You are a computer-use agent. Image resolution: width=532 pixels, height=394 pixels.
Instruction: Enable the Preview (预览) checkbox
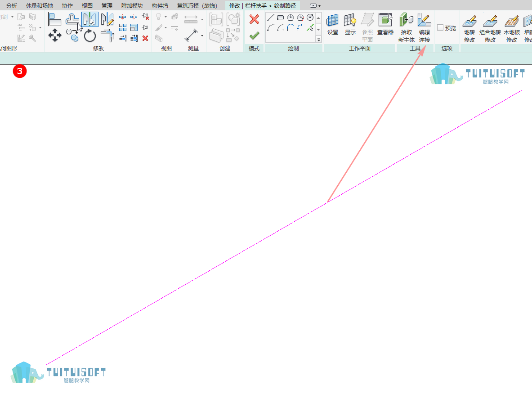pyautogui.click(x=440, y=28)
